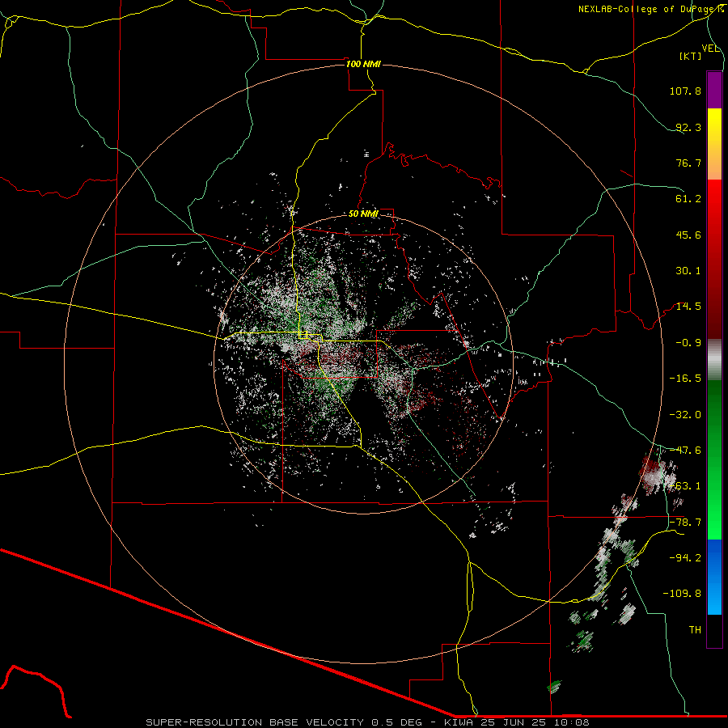Pick the black TH segment of the velocity scale

[x=714, y=630]
